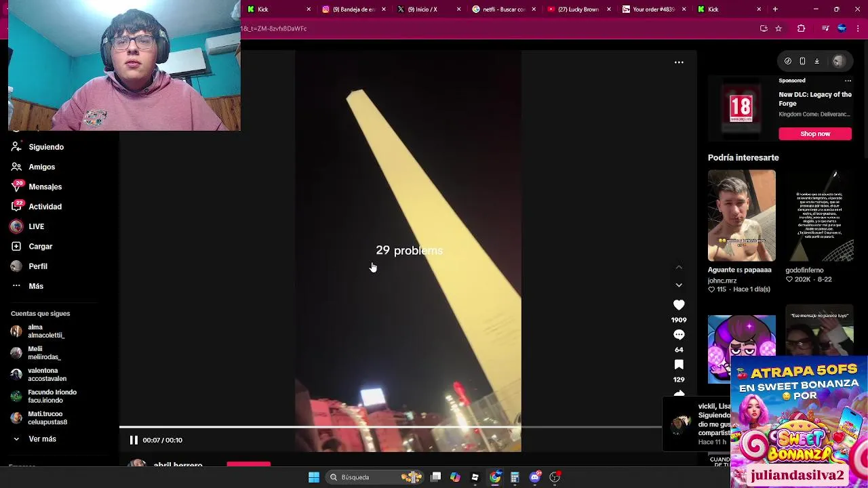Open the 'Aguante es papaaaa' video thumbnail
Image resolution: width=868 pixels, height=488 pixels.
[x=741, y=216]
